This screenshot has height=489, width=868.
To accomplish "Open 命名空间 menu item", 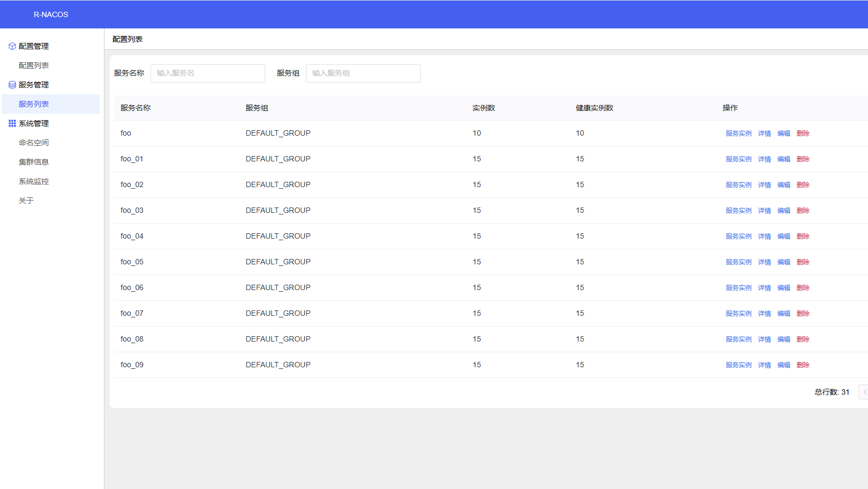I will [x=34, y=143].
